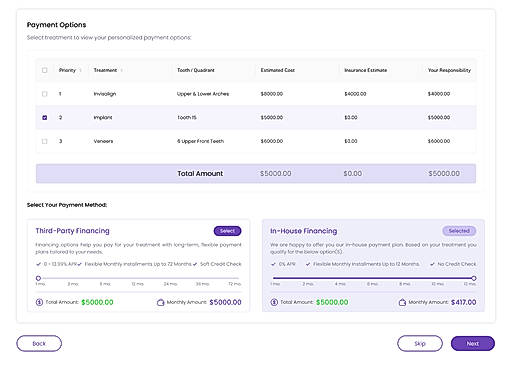Click the $0.00 total insurance estimate value
The image size is (512, 368).
coord(353,174)
